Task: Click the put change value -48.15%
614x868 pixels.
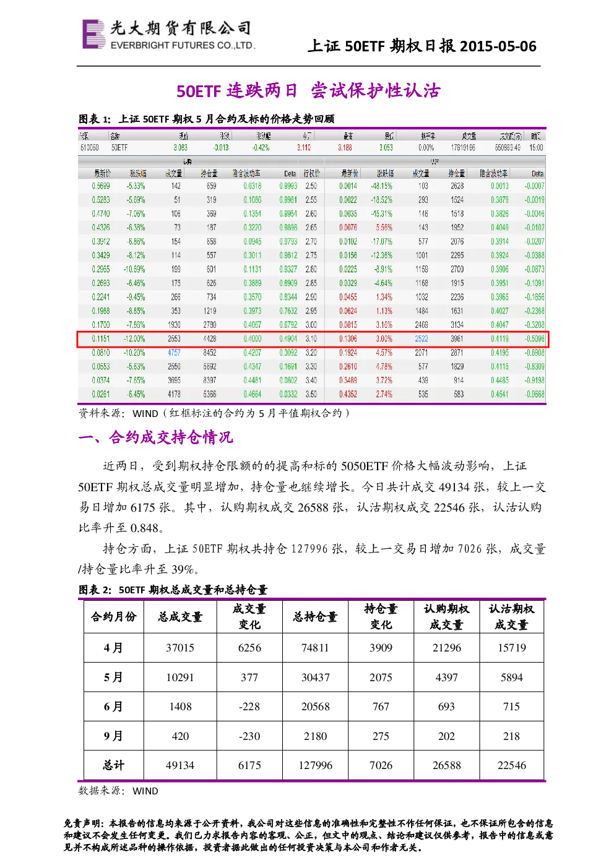Action: pyautogui.click(x=381, y=186)
